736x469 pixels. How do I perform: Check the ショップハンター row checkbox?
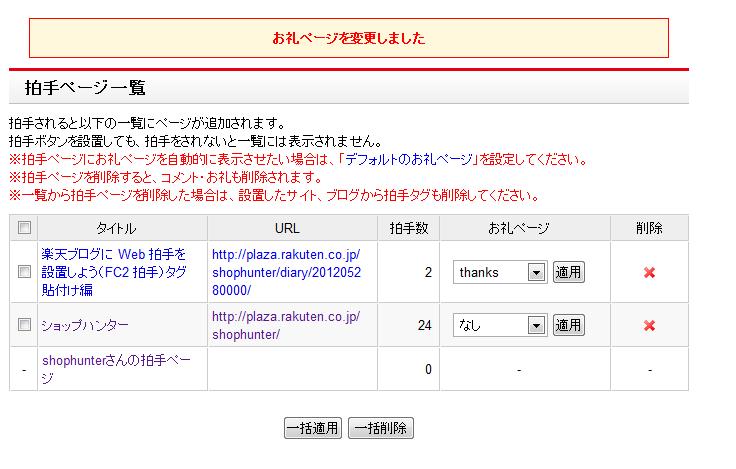pyautogui.click(x=24, y=325)
